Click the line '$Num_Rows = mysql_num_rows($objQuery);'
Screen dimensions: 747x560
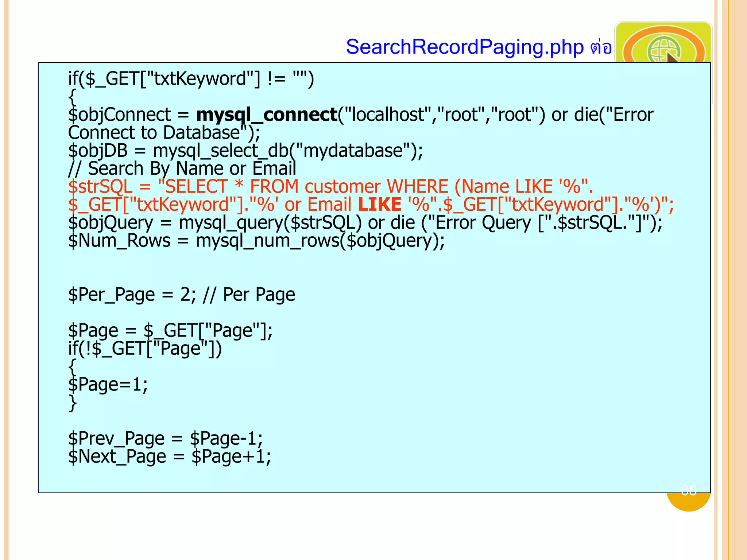pos(256,241)
